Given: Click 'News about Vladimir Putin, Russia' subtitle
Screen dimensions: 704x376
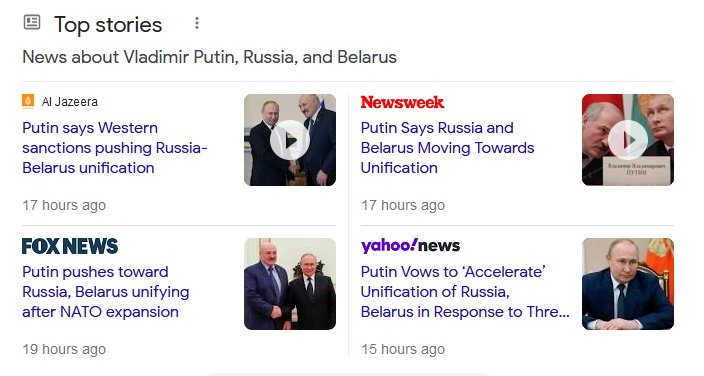Looking at the screenshot, I should pyautogui.click(x=209, y=58).
